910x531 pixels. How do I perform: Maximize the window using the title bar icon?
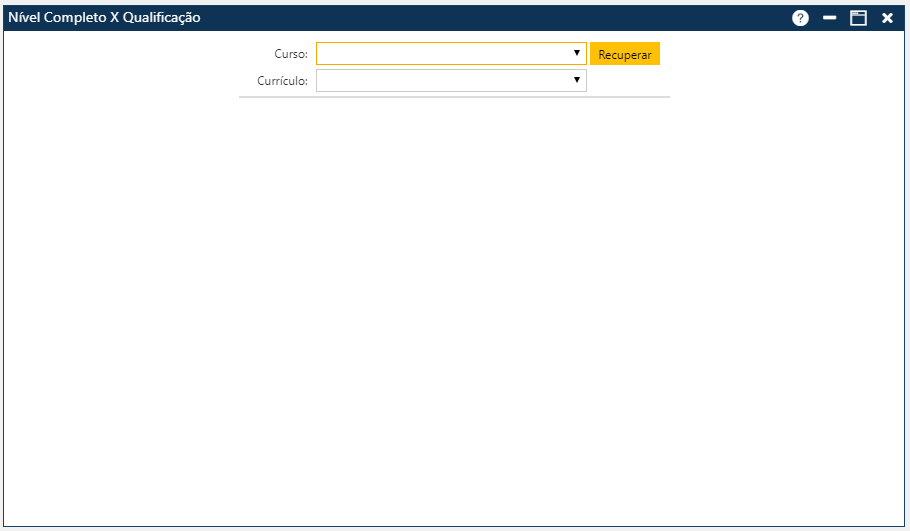[x=858, y=18]
